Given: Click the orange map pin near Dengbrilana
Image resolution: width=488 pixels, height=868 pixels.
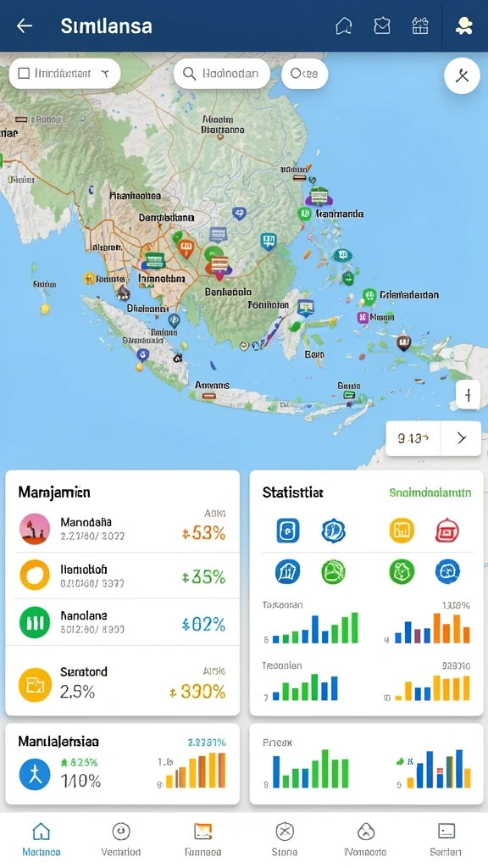Looking at the screenshot, I should tap(186, 248).
